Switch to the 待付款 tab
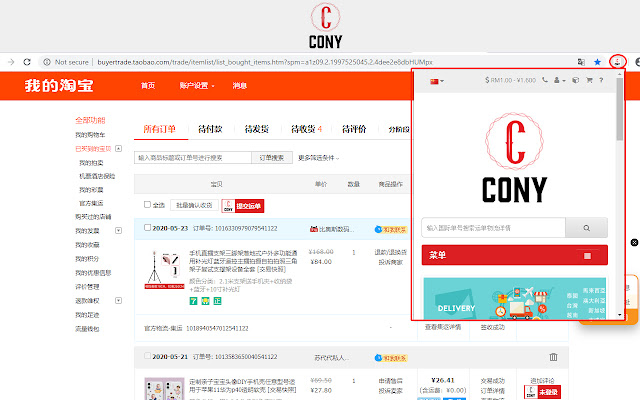The image size is (640, 400). [210, 129]
